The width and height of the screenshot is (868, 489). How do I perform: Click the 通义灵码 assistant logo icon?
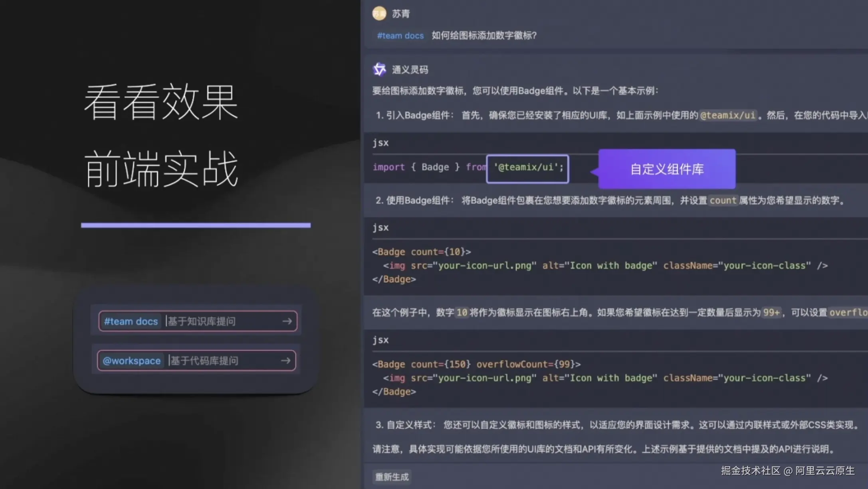tap(379, 69)
